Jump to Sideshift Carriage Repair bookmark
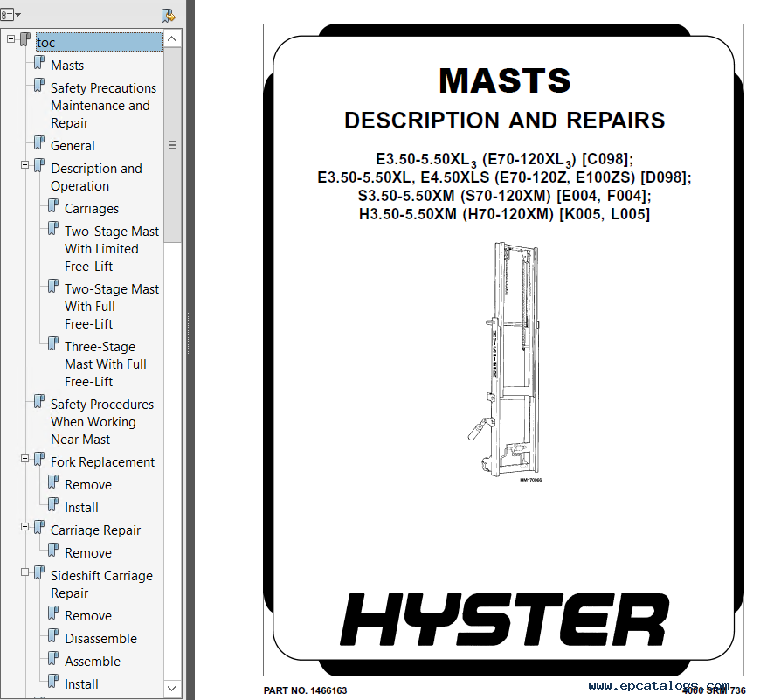This screenshot has width=774, height=700. (x=101, y=585)
